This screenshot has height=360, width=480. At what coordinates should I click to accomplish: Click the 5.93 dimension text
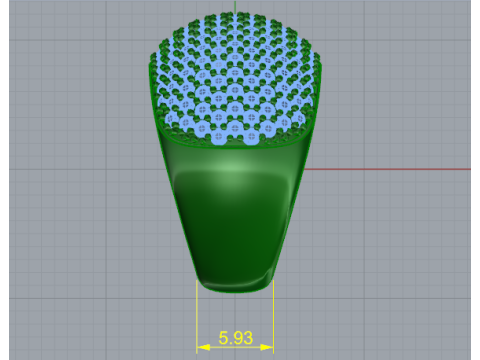coord(236,337)
